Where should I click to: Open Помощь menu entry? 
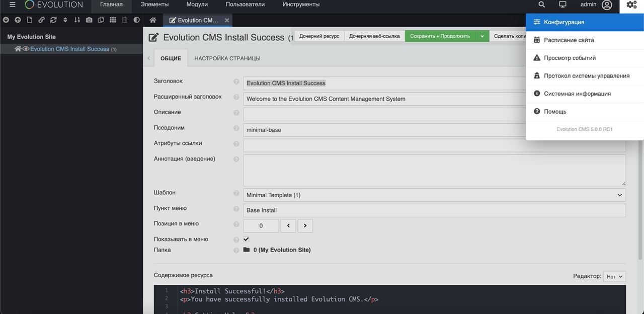[x=585, y=111]
